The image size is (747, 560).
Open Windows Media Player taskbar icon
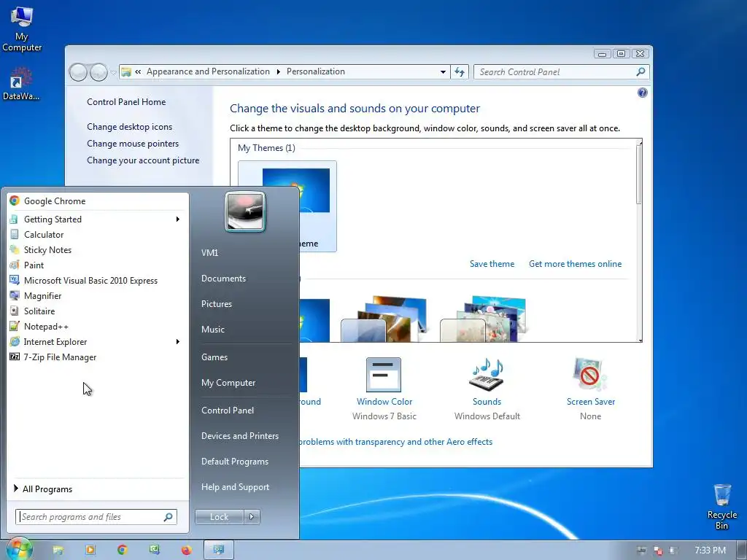click(x=90, y=550)
